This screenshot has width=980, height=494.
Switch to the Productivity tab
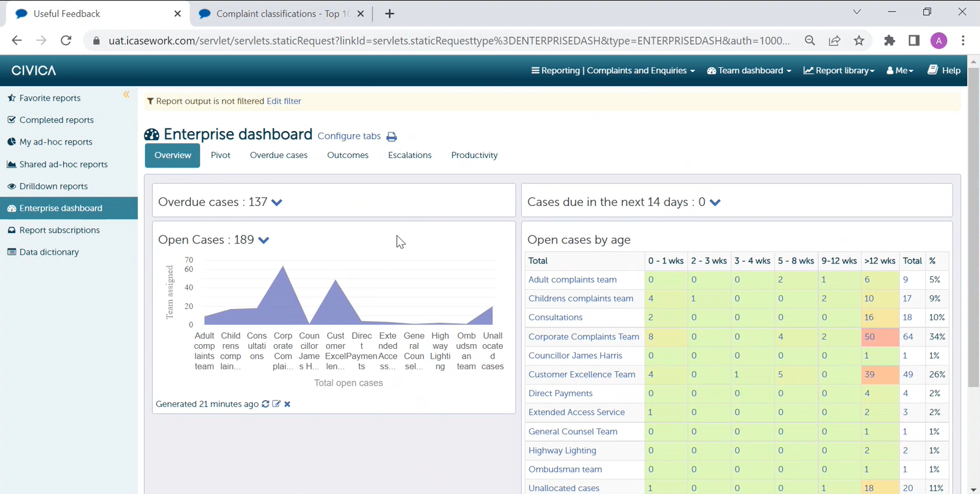(474, 155)
